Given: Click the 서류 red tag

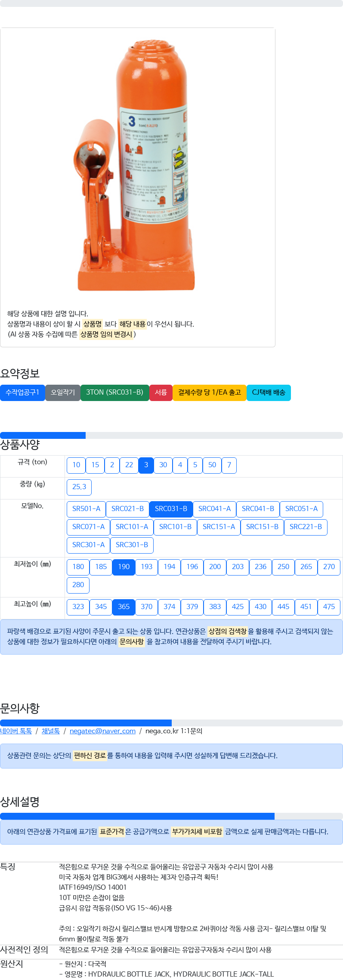Looking at the screenshot, I should (161, 392).
